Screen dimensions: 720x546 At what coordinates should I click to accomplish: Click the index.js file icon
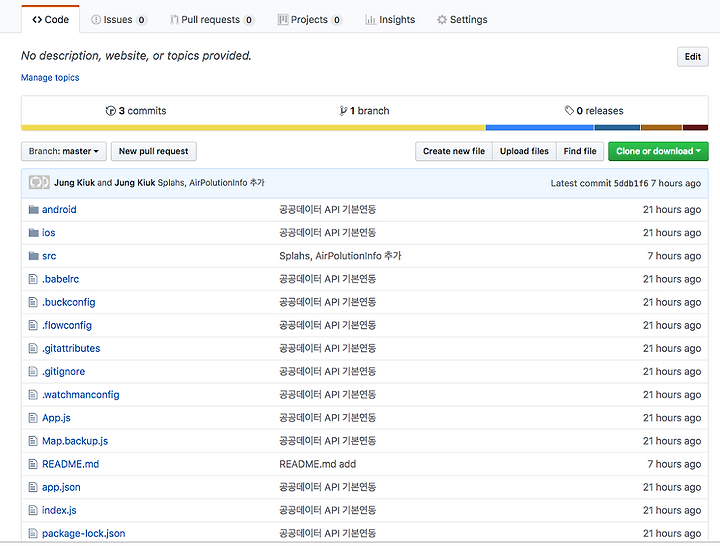coord(33,510)
